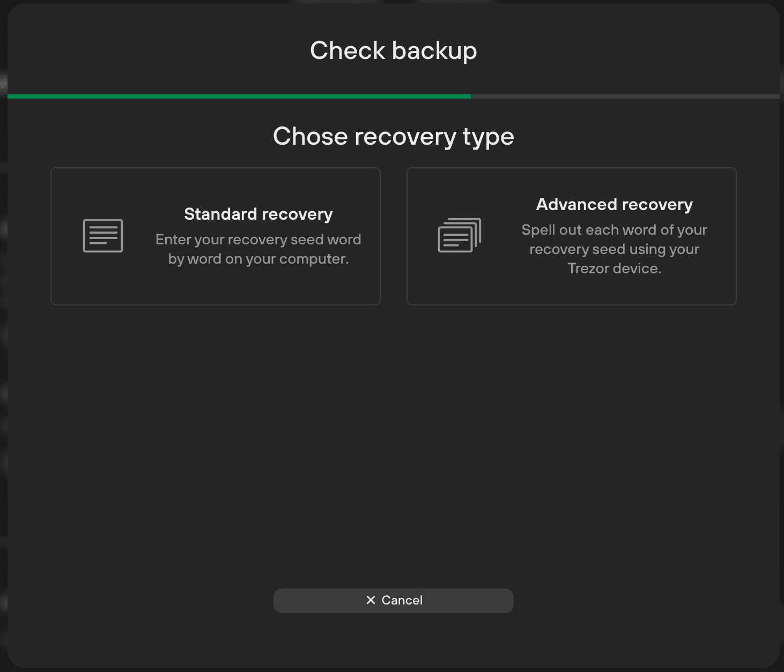Select the Standard recovery card
The width and height of the screenshot is (784, 672).
[x=216, y=236]
